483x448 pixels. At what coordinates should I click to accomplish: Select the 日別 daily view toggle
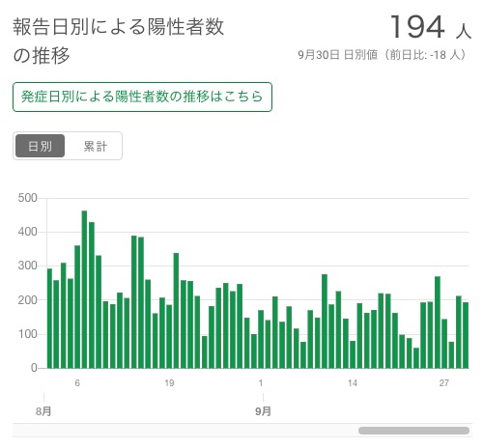click(x=40, y=146)
